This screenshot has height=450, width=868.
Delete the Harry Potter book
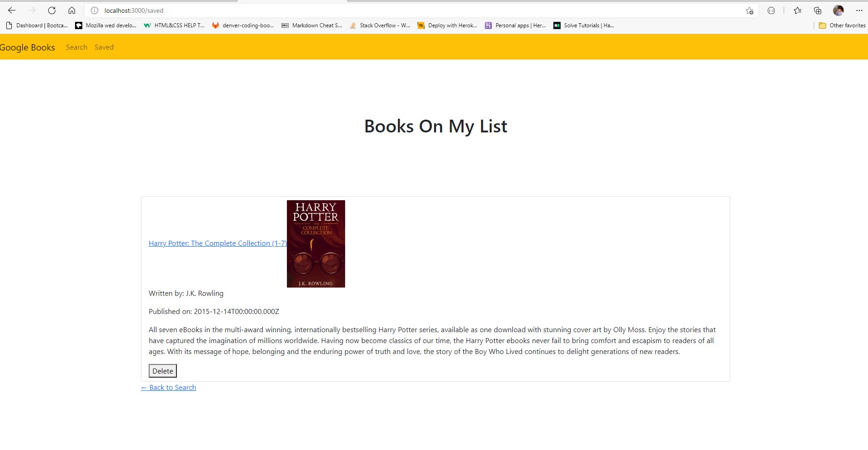click(163, 371)
